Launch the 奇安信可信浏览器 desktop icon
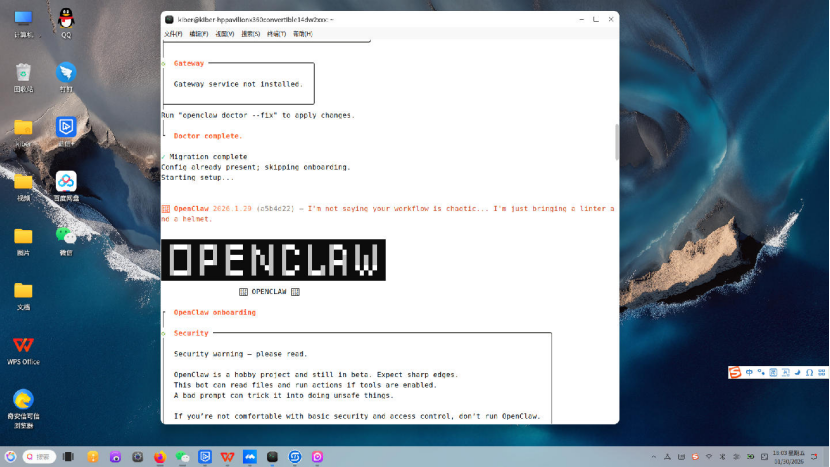This screenshot has height=467, width=830. [x=23, y=409]
